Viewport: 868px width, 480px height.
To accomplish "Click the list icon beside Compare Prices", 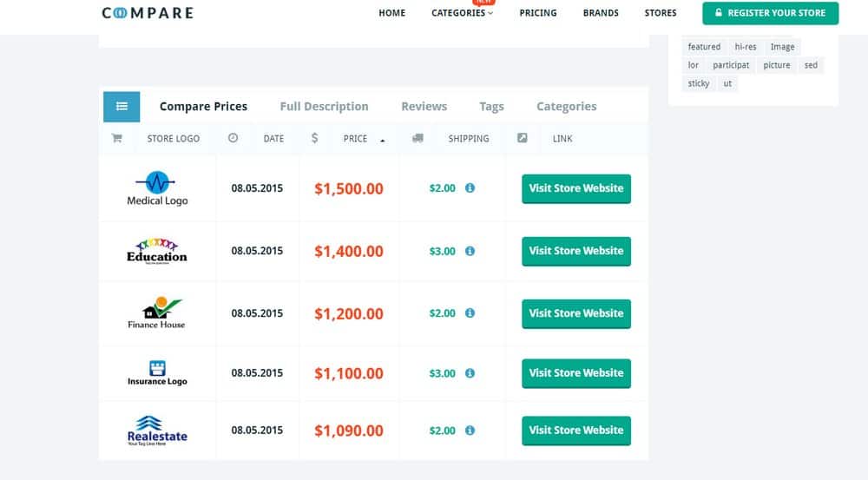I will pyautogui.click(x=122, y=107).
